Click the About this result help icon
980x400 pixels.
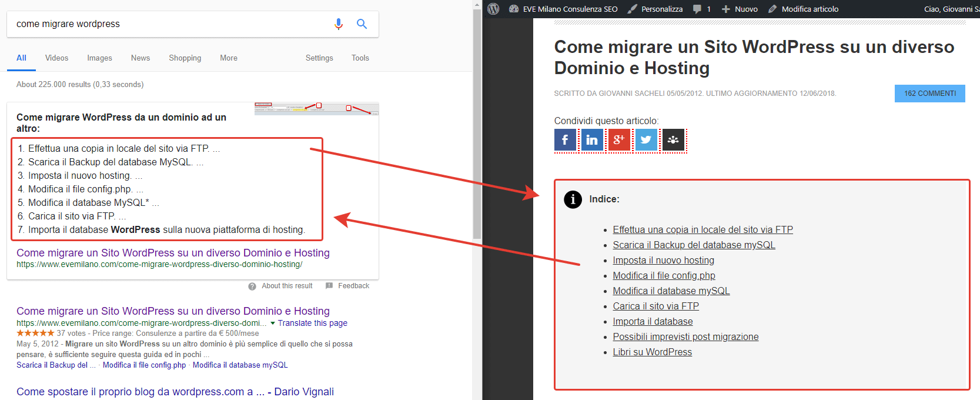click(x=252, y=286)
